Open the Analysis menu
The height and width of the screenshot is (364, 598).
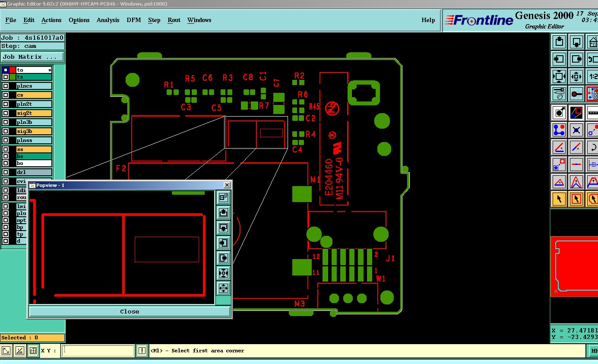pos(108,20)
